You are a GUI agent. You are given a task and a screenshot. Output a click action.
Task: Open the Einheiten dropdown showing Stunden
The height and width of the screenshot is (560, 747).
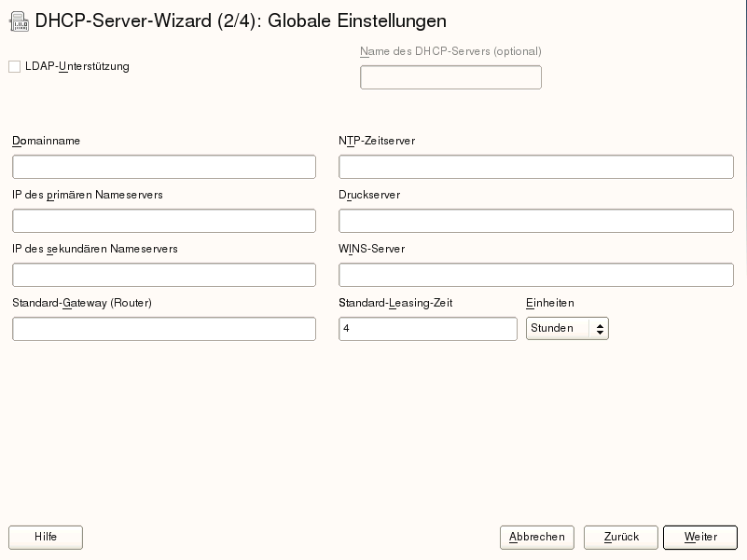pos(567,328)
